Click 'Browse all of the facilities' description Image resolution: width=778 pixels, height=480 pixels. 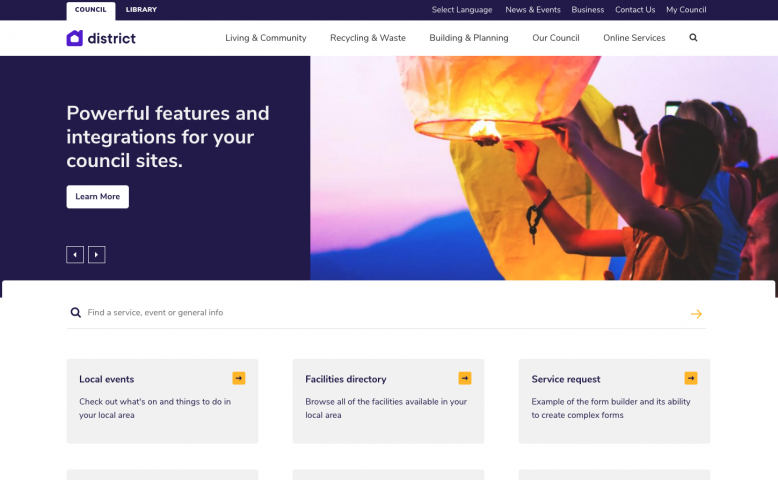pos(386,408)
